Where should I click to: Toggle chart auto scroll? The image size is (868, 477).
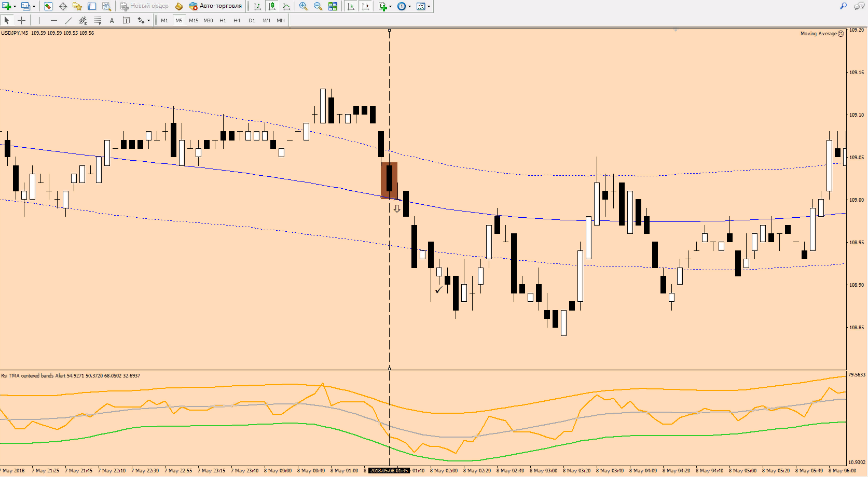pyautogui.click(x=351, y=6)
